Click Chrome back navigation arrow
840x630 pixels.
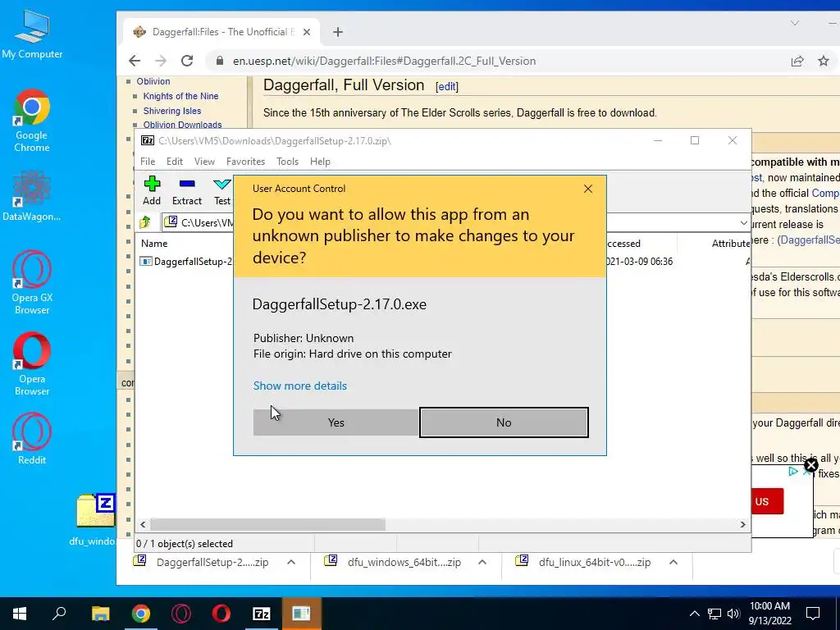135,61
